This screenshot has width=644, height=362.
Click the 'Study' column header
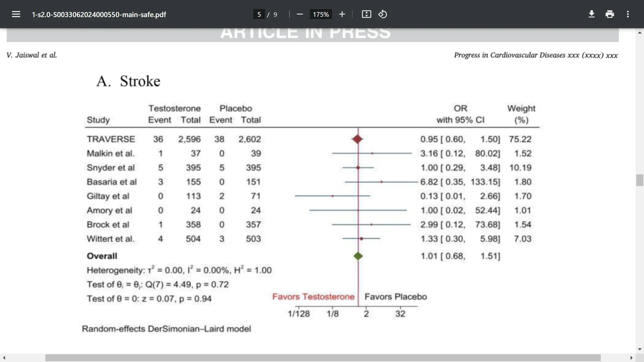[98, 120]
